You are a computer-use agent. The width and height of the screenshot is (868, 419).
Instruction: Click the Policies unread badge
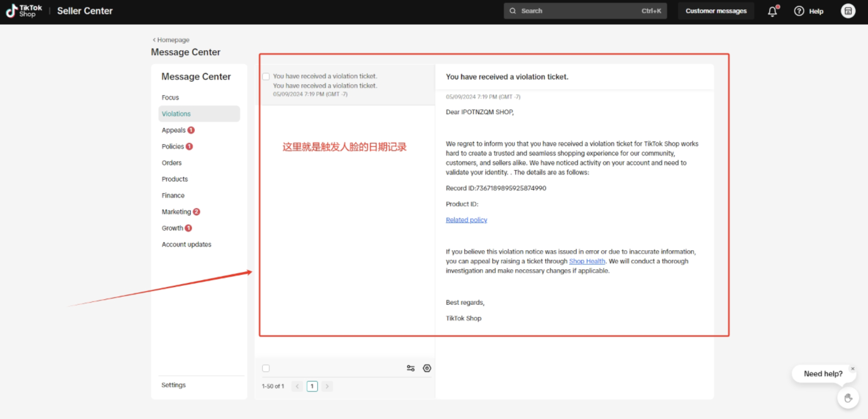pyautogui.click(x=189, y=147)
